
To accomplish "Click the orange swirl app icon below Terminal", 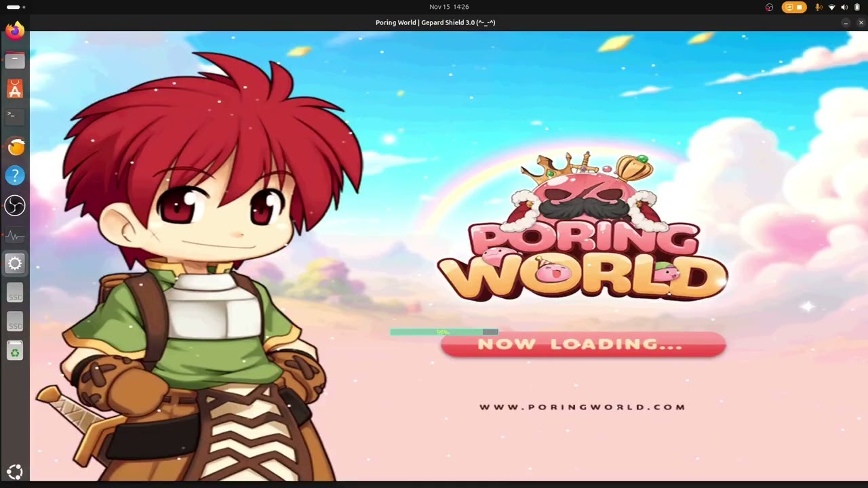I will coord(15,146).
